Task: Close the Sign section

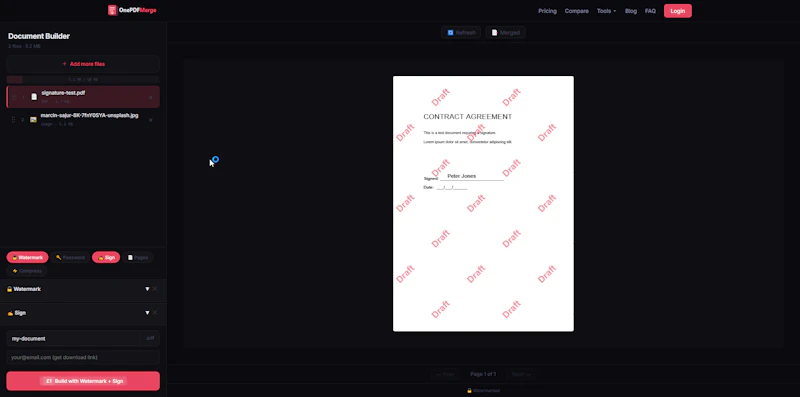Action: click(x=155, y=313)
